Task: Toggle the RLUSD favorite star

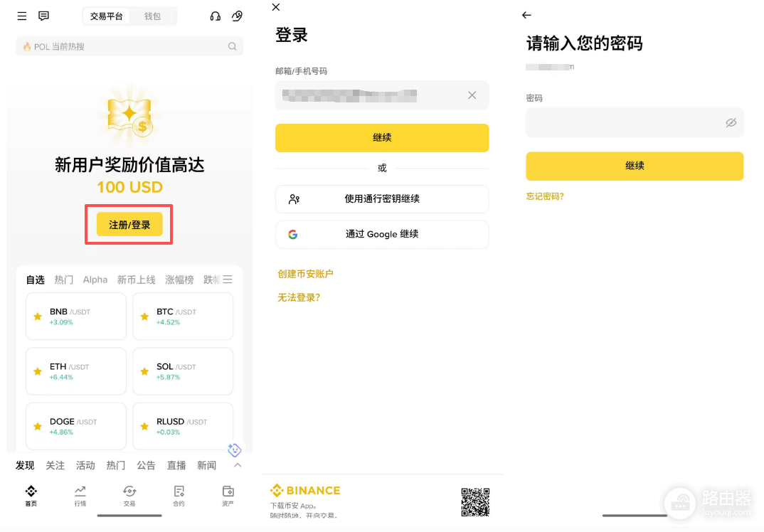Action: click(144, 427)
